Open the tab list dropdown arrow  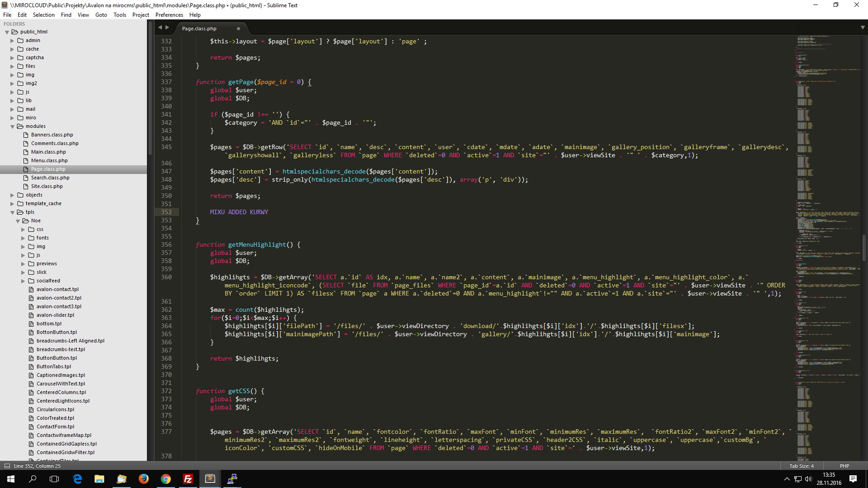(x=862, y=28)
